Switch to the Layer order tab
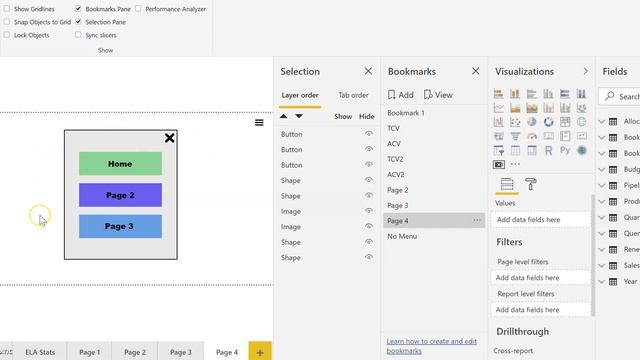The image size is (640, 360). click(x=300, y=95)
